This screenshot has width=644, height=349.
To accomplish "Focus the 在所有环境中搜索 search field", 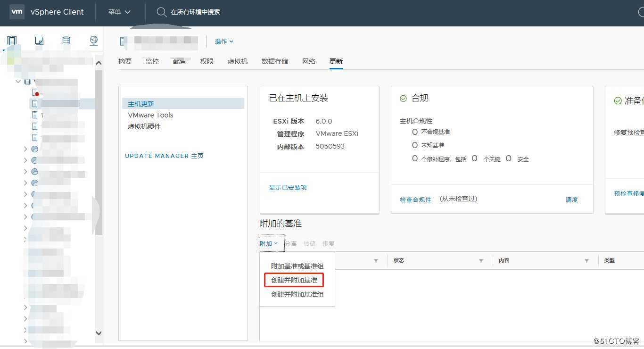I will pyautogui.click(x=195, y=12).
